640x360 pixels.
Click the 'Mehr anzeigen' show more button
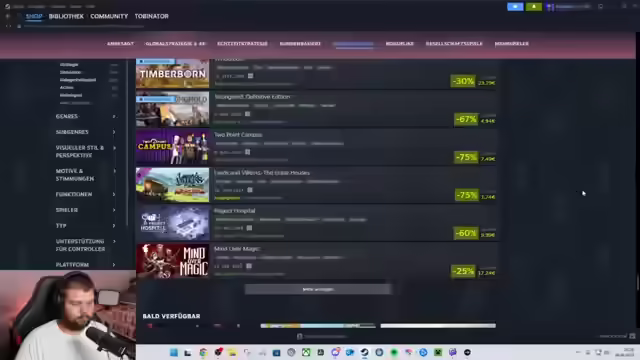point(318,289)
